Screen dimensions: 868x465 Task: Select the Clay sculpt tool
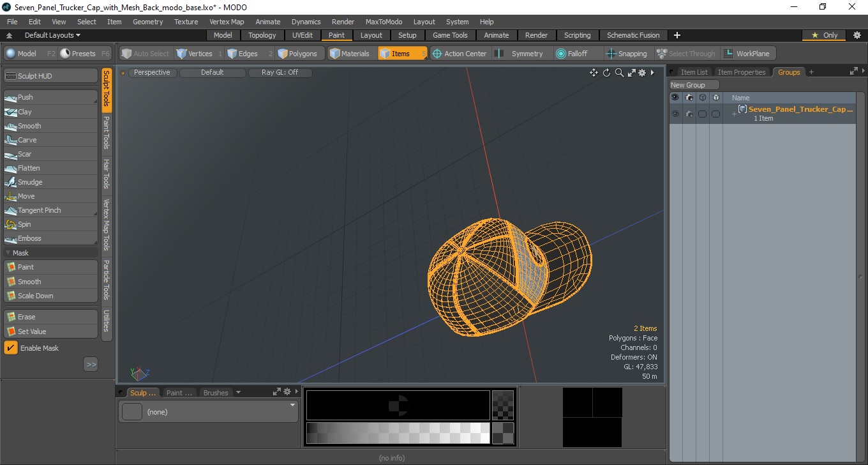pyautogui.click(x=50, y=112)
